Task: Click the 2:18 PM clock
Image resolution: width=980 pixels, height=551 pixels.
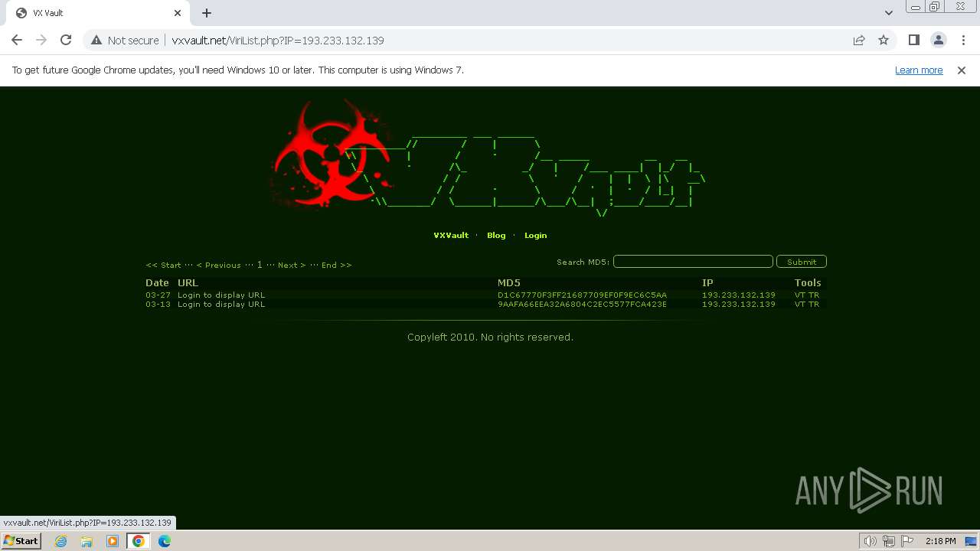Action: tap(940, 541)
